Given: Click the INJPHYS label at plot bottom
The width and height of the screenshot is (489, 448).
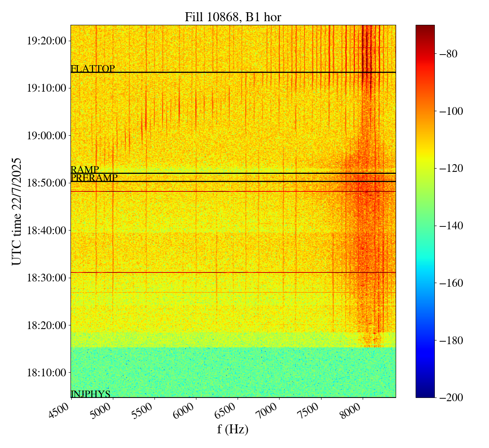Looking at the screenshot, I should coord(90,394).
